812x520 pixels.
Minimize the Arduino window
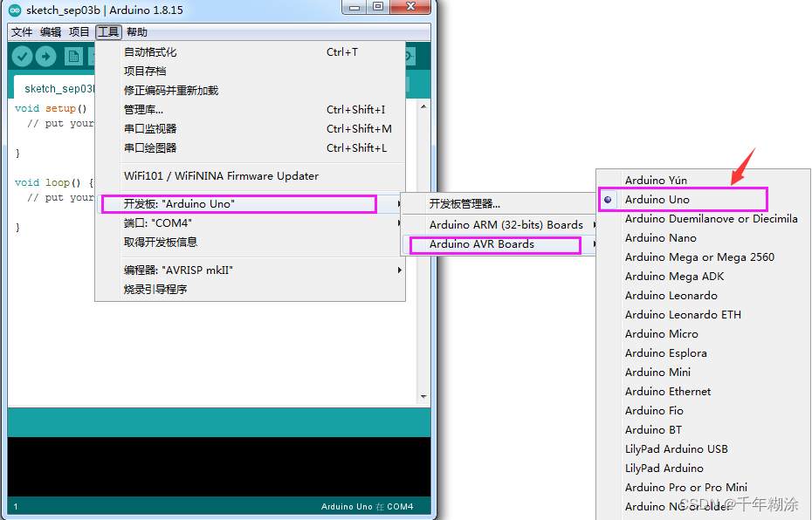pyautogui.click(x=354, y=7)
